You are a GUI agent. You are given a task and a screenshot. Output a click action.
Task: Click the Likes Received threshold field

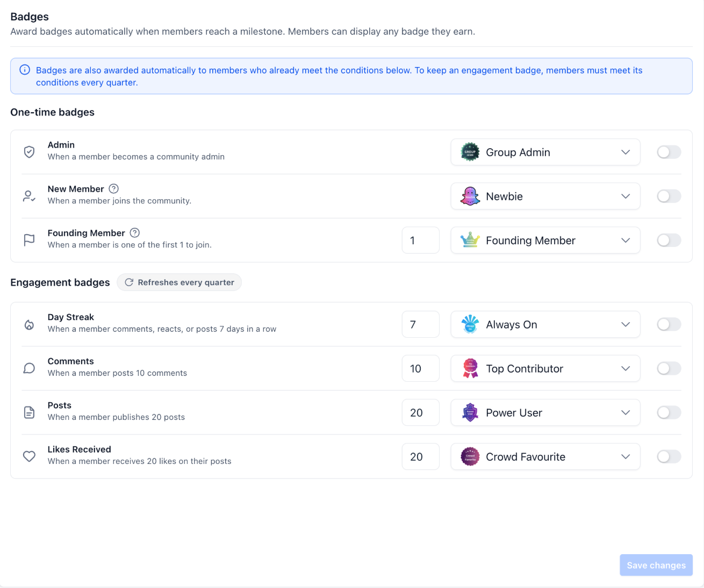click(x=421, y=456)
